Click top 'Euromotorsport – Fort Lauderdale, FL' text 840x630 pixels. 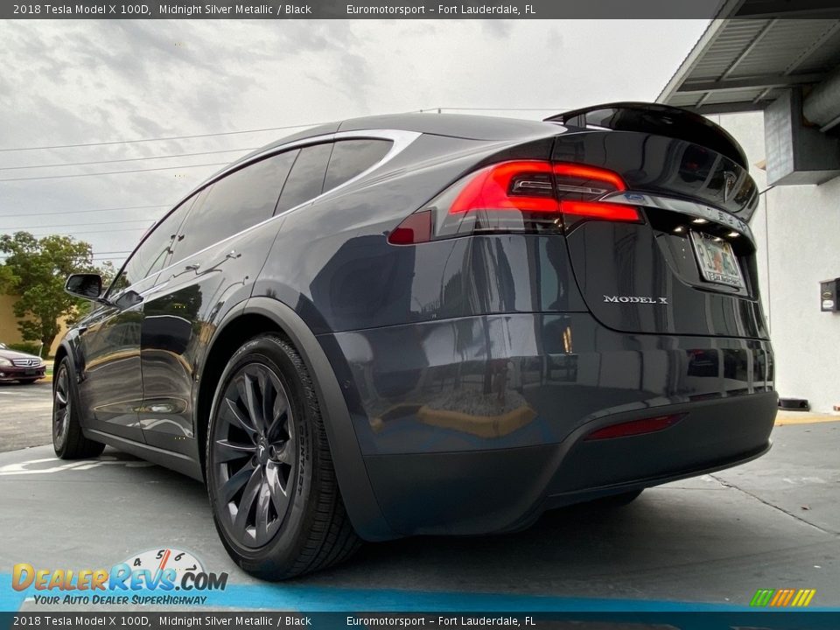point(440,9)
